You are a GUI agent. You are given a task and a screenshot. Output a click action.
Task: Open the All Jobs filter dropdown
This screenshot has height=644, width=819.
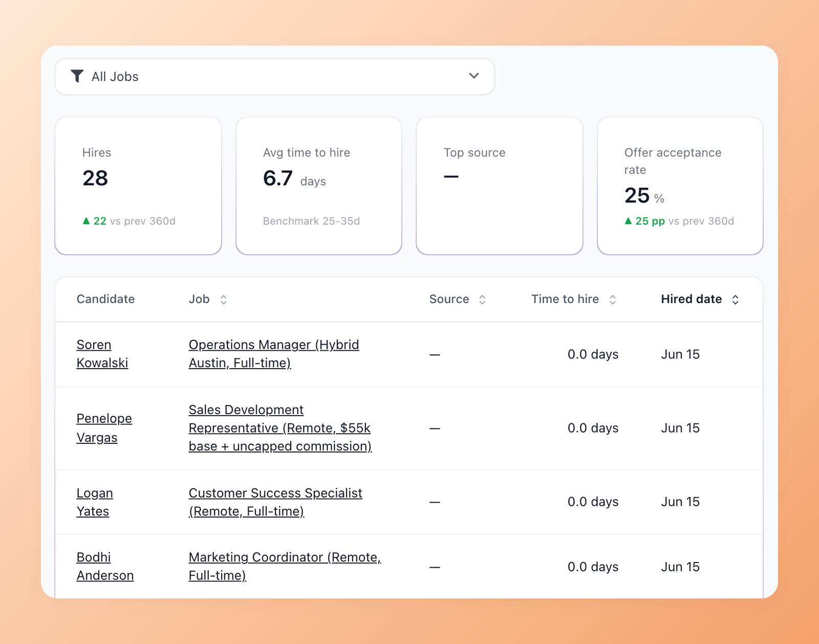click(x=275, y=76)
